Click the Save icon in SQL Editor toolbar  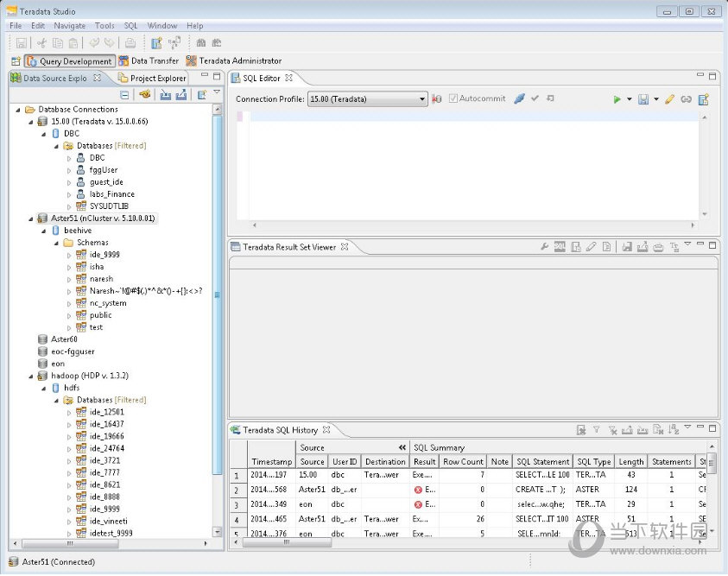click(643, 98)
